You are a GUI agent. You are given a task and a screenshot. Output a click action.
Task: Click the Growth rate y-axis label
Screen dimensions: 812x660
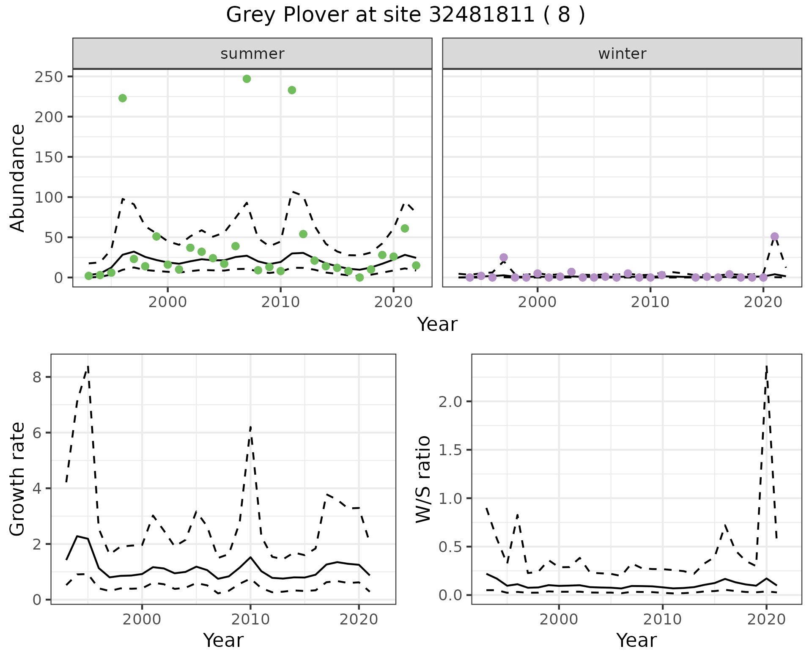coord(18,479)
